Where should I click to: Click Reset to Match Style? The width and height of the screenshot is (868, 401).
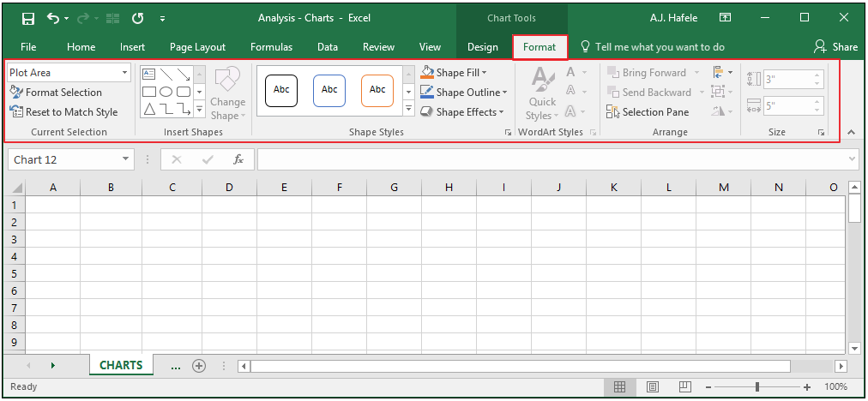tap(63, 111)
